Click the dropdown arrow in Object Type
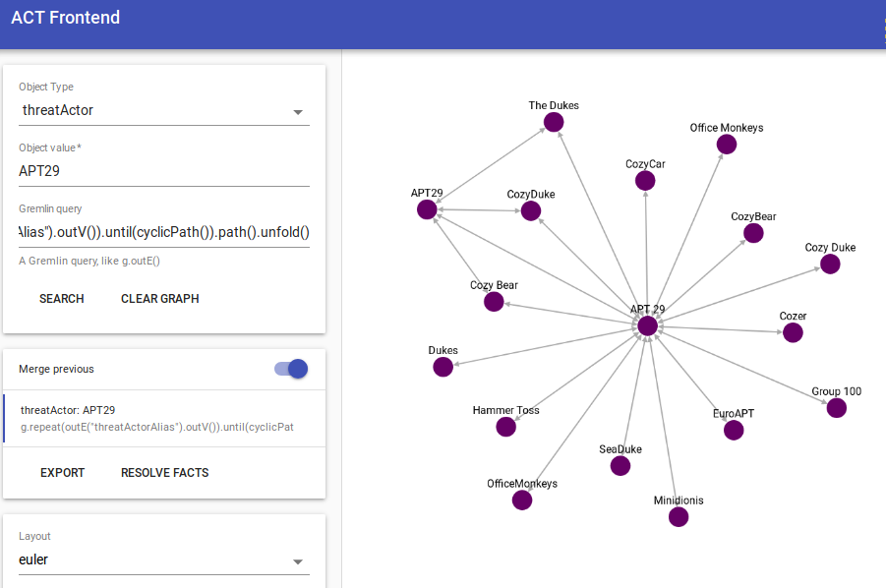 point(298,112)
